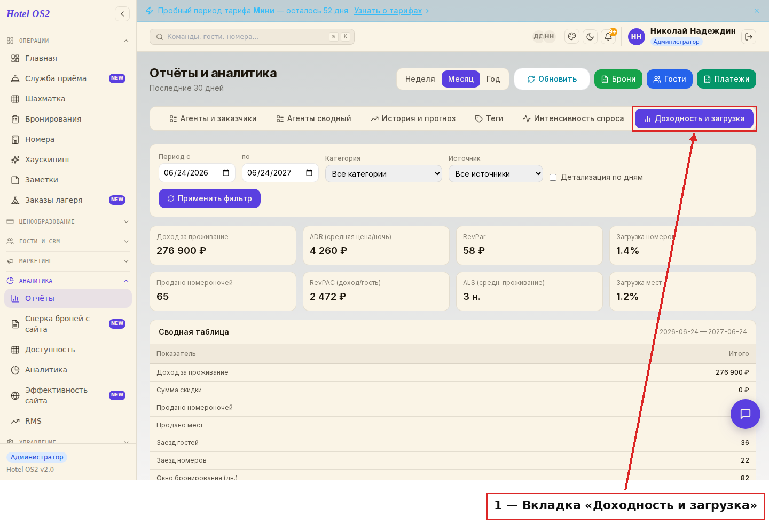
Task: Open История и прогноз tab
Action: [x=413, y=118]
